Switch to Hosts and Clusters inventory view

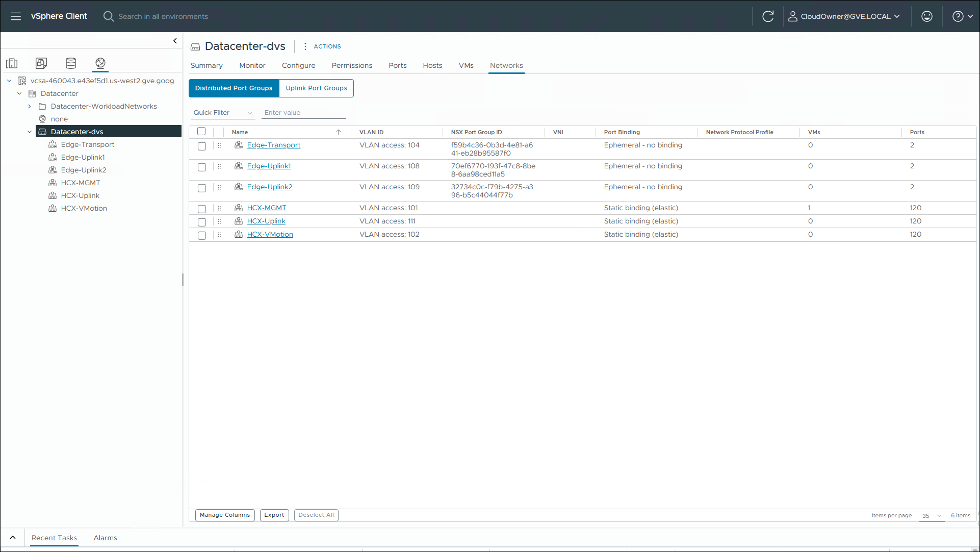point(12,63)
